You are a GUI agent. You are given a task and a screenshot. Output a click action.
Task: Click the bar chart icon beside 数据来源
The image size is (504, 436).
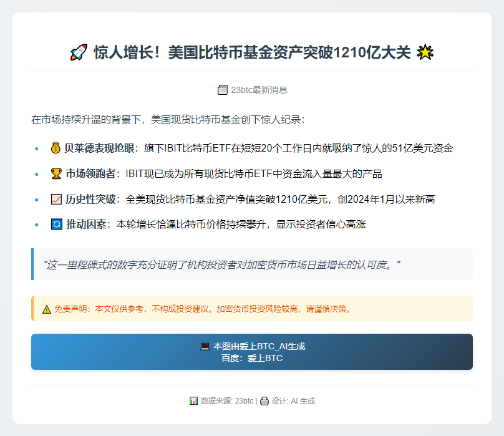pyautogui.click(x=193, y=401)
